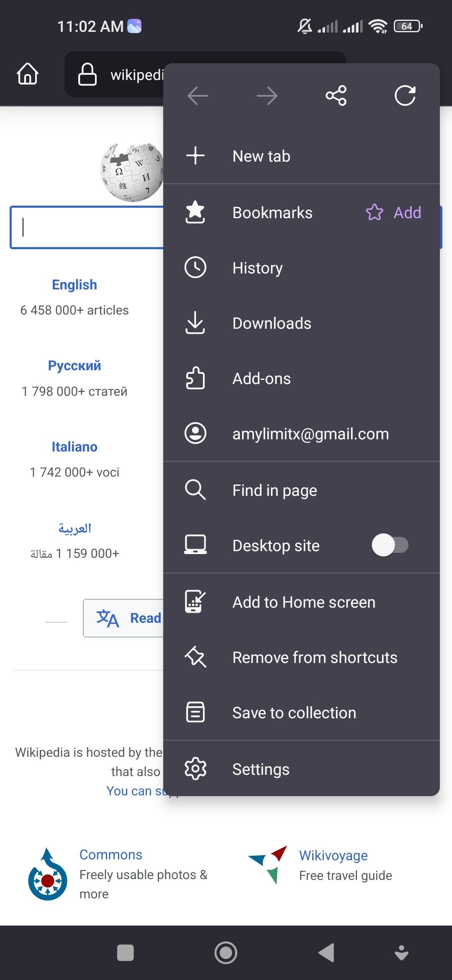Tap the Read Wikipedia in your language button
The width and height of the screenshot is (452, 980).
pos(123,618)
